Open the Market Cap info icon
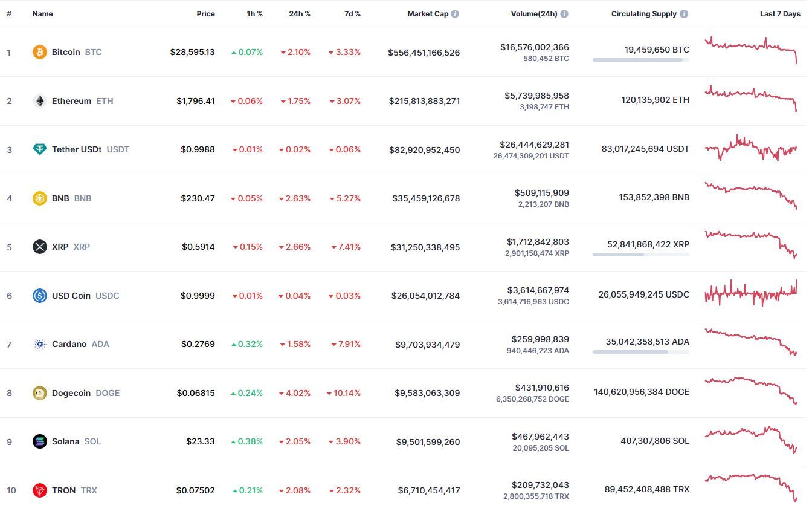Screen dimensions: 812x514 pyautogui.click(x=455, y=14)
